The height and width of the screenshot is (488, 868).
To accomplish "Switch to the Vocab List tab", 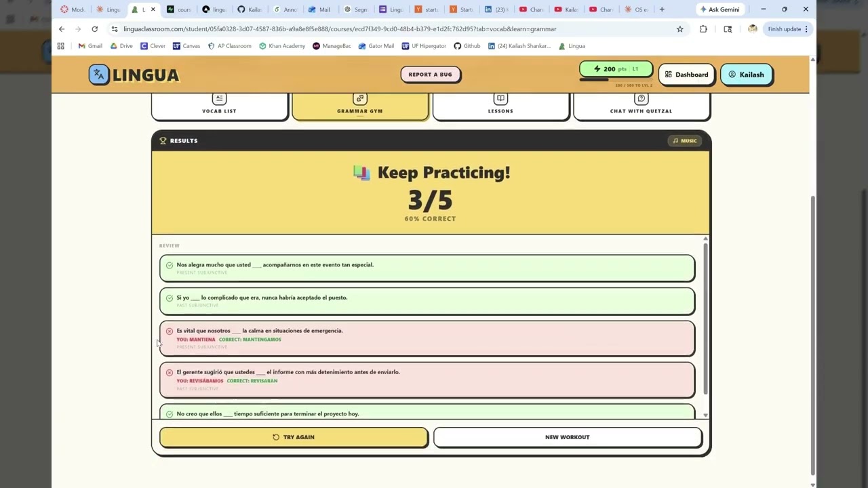I will [219, 106].
